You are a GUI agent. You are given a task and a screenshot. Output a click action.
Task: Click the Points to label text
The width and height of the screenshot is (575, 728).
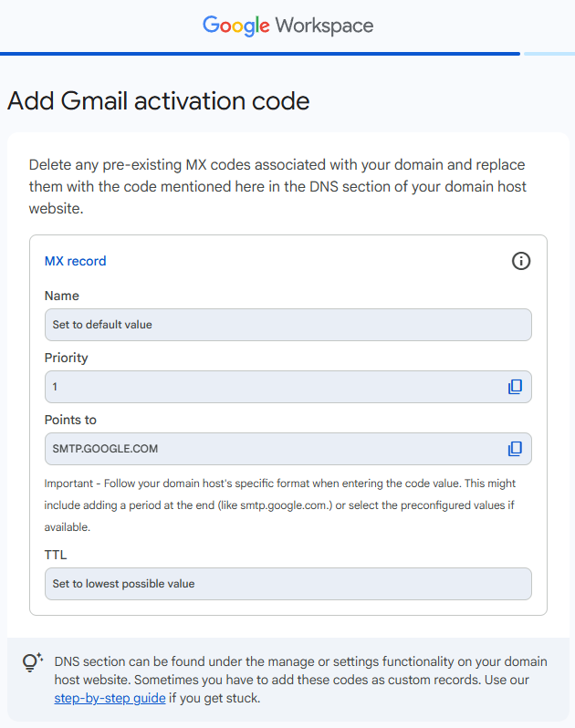click(70, 420)
